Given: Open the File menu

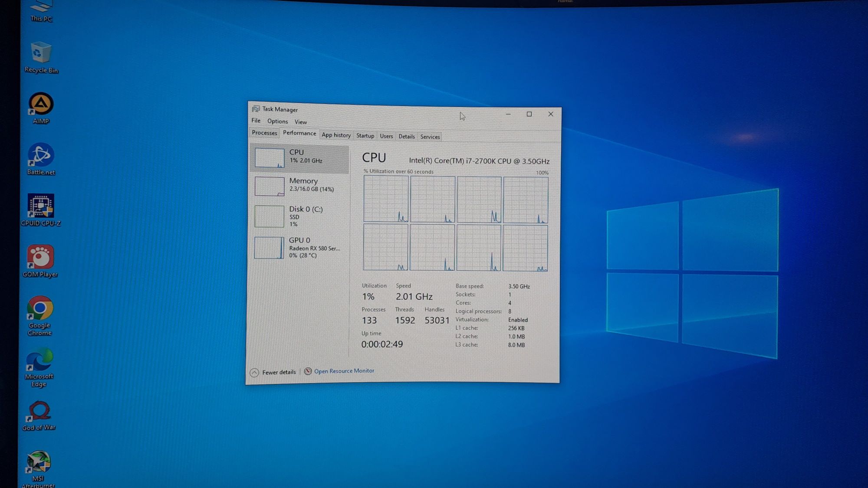Looking at the screenshot, I should [256, 121].
